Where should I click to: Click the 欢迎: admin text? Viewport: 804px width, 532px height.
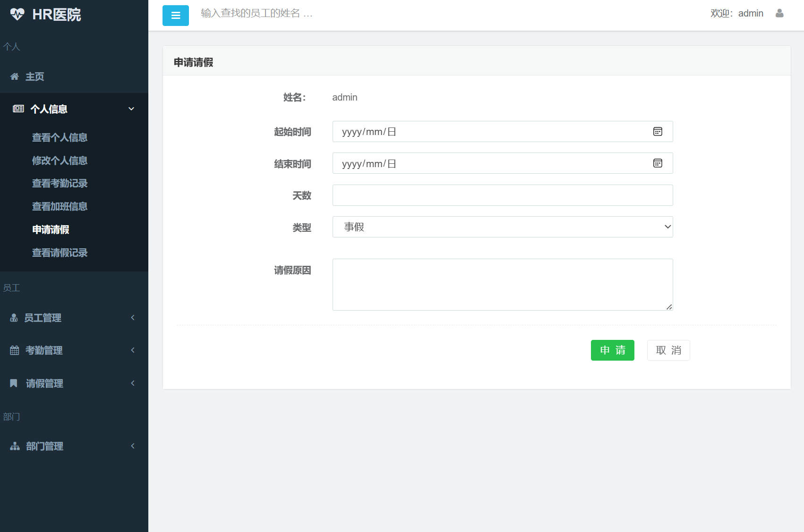click(x=737, y=13)
